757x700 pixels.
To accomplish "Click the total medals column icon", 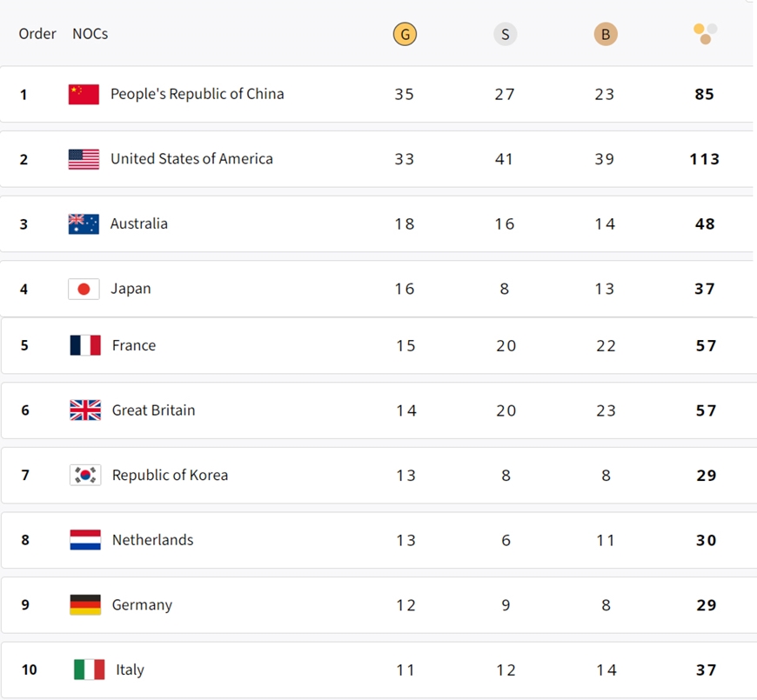I will [705, 34].
